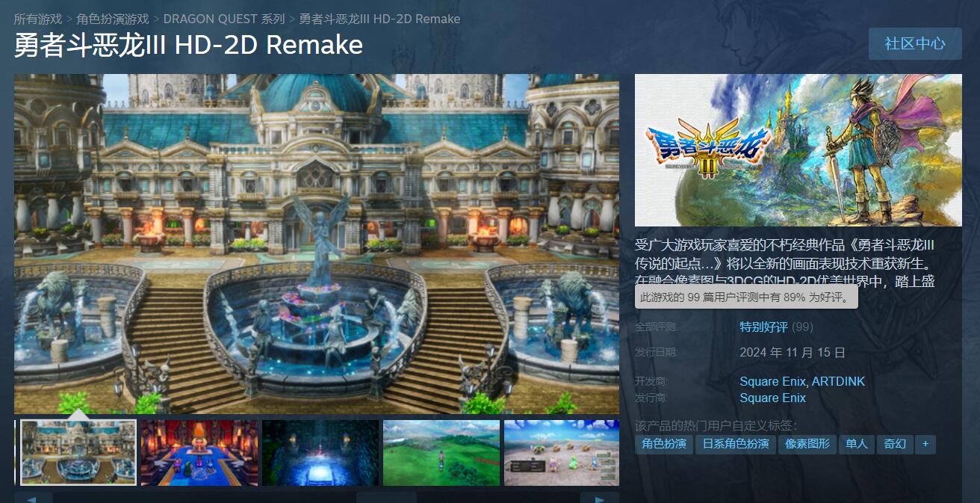Select the green grassland thumbnail
This screenshot has width=980, height=503.
point(441,452)
